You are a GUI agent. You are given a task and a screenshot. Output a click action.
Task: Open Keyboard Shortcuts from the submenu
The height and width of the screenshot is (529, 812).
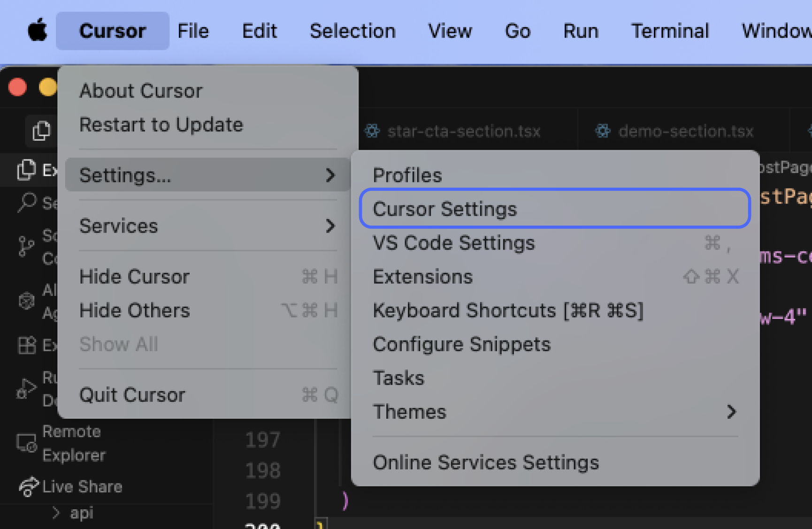pos(508,310)
